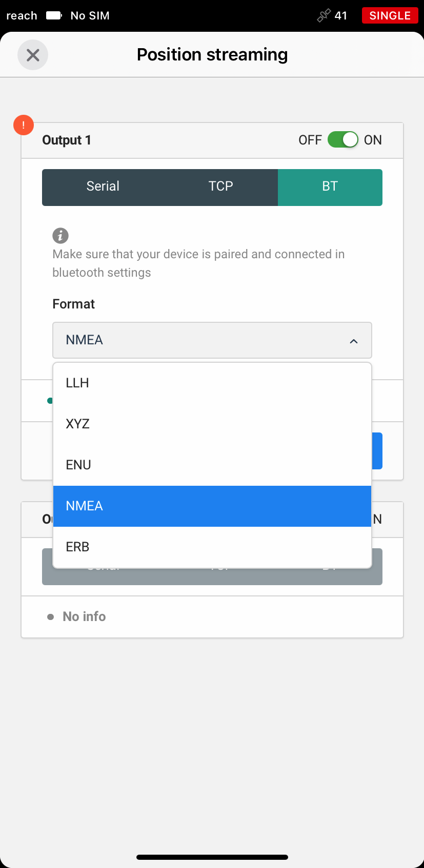Tap the gray No info status dot
Viewport: 424px width, 868px height.
(50, 617)
